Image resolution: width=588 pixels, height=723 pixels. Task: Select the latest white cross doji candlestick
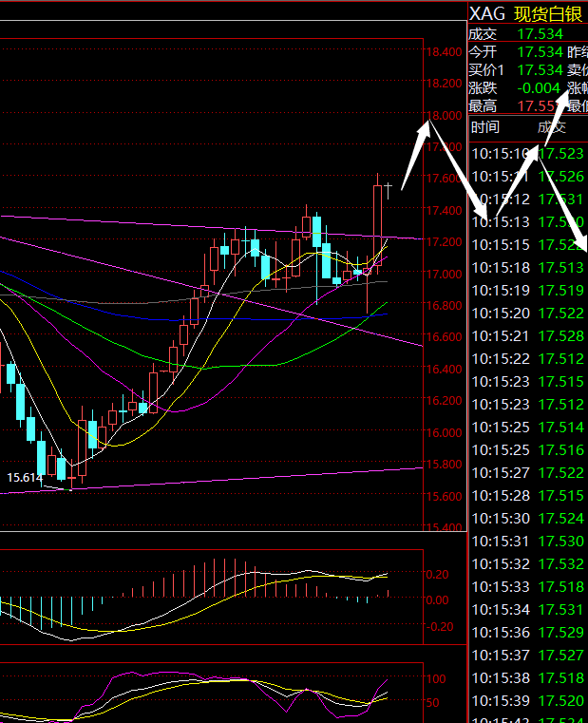tap(389, 190)
